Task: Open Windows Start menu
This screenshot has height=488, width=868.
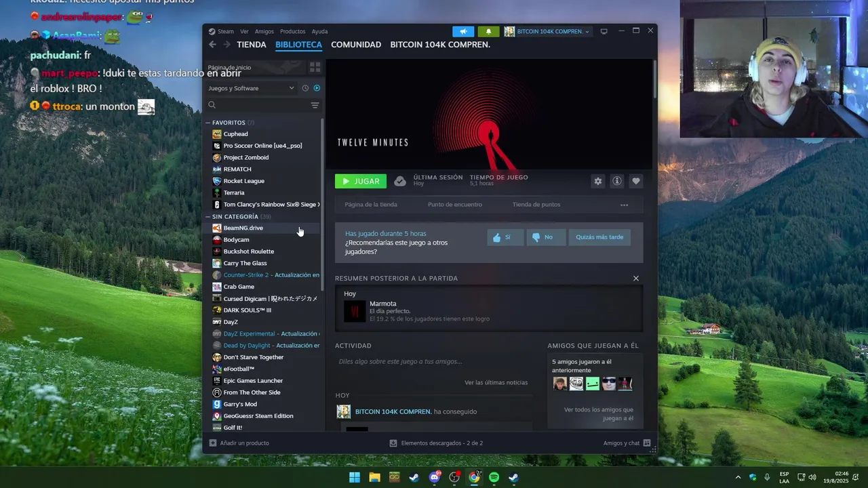Action: click(x=355, y=477)
